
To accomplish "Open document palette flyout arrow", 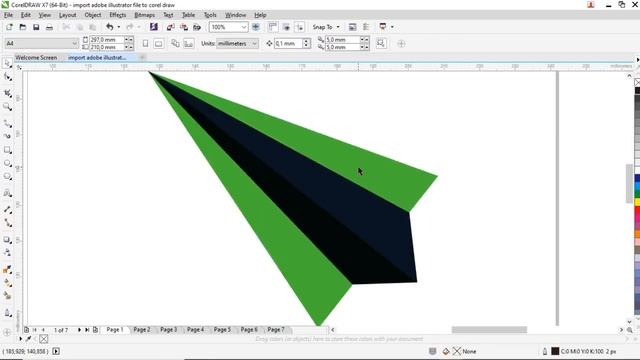I will (20, 339).
